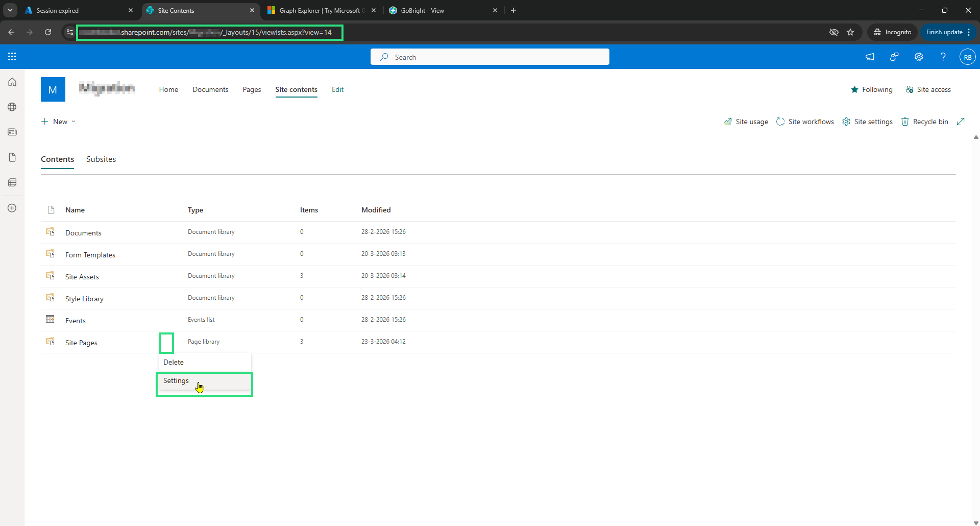The height and width of the screenshot is (526, 980).
Task: Choose Delete in the context menu
Action: (174, 362)
